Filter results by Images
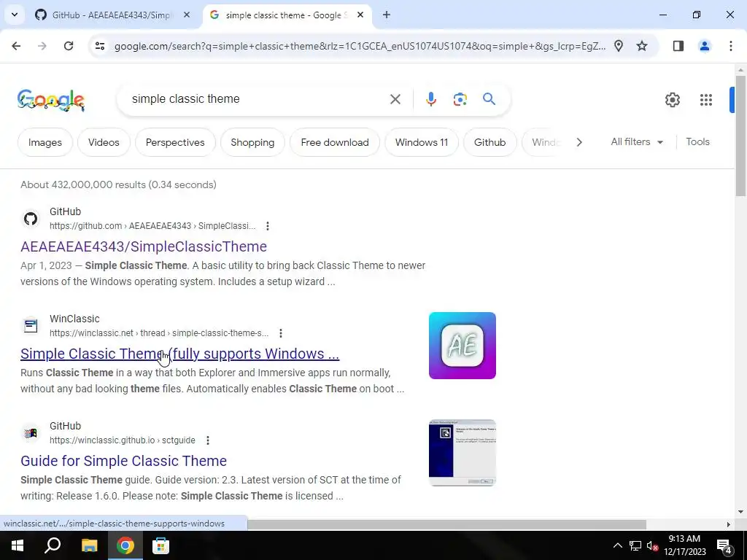 pos(44,142)
